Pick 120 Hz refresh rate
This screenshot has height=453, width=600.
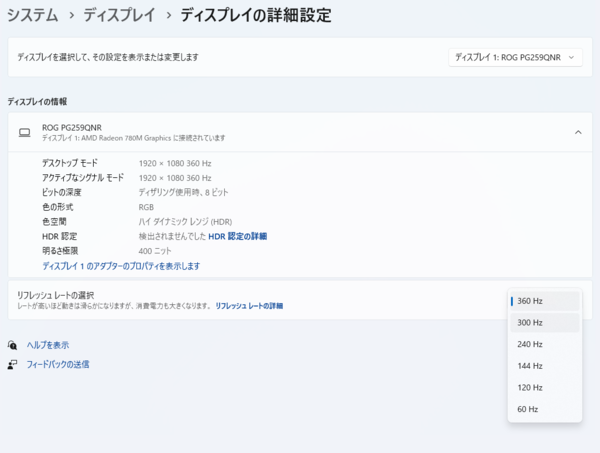click(x=545, y=388)
